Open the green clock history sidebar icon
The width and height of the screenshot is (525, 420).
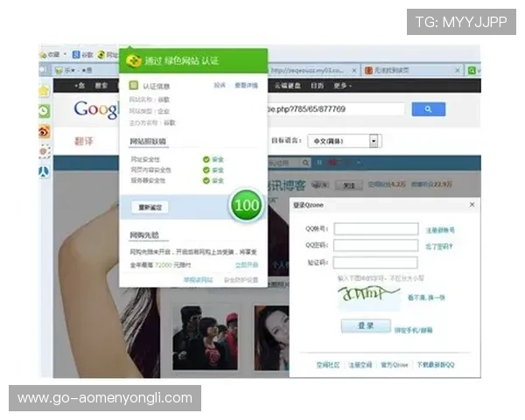click(44, 111)
